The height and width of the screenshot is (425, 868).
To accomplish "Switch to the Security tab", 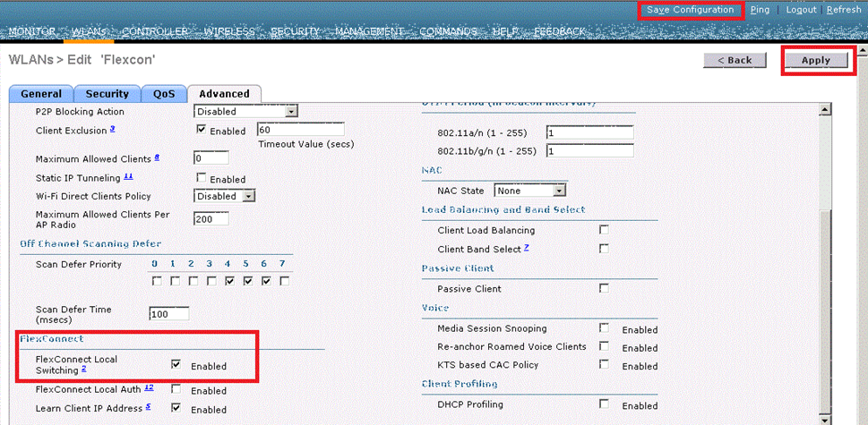I will 107,94.
